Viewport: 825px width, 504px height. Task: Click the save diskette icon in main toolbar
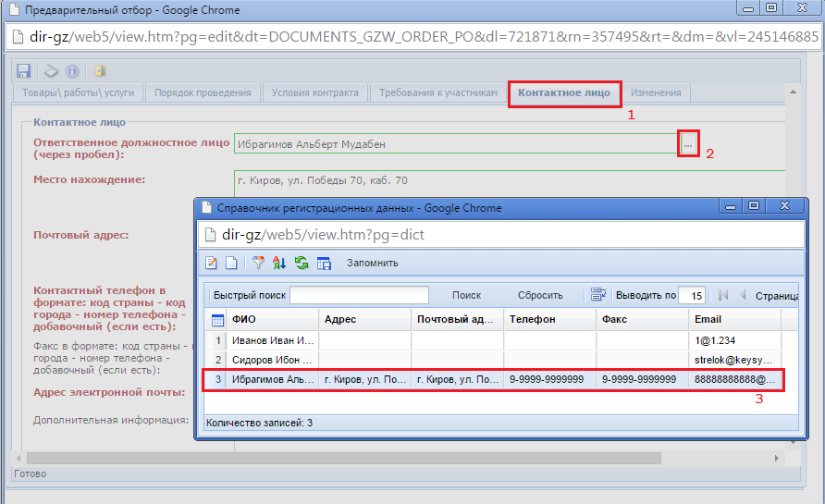[24, 71]
